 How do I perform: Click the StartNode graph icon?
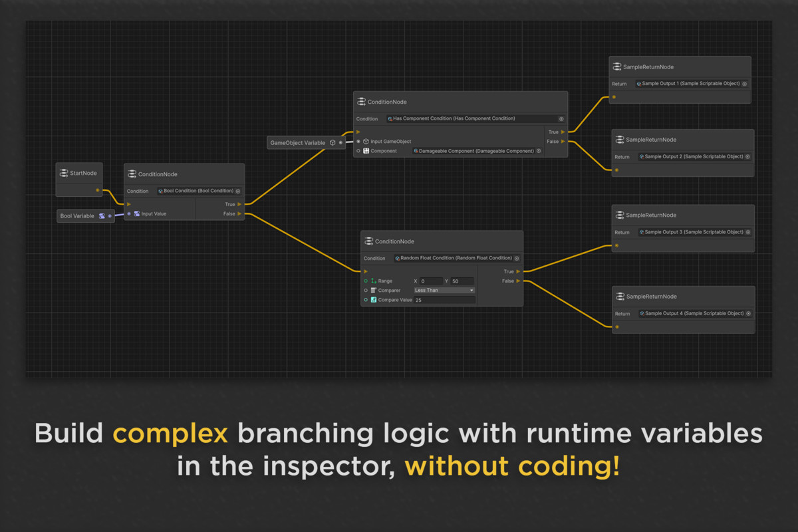[64, 173]
